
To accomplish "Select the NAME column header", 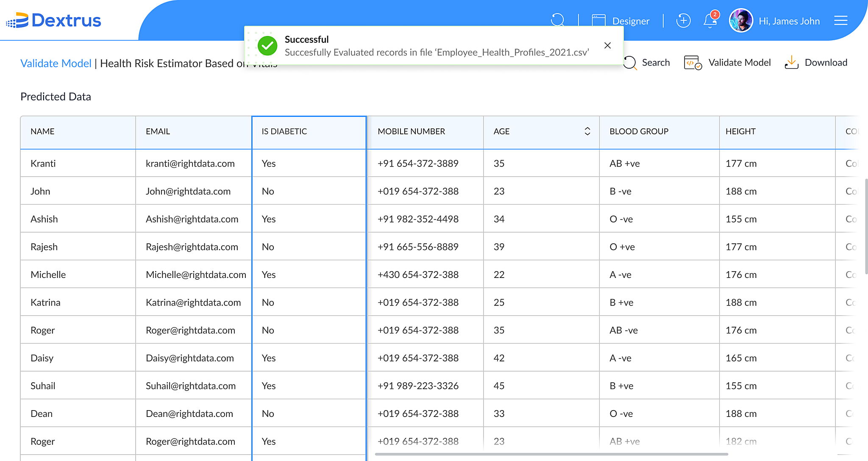I will point(78,132).
